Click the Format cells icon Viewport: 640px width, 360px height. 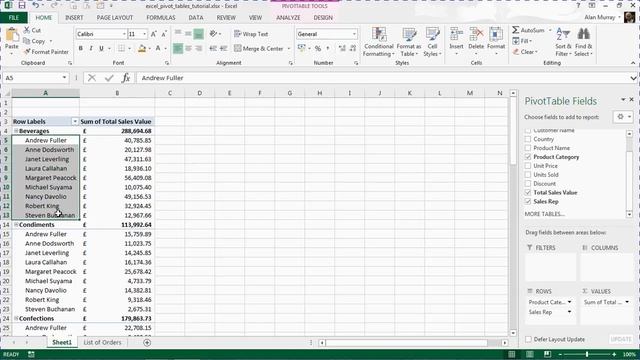pyautogui.click(x=496, y=35)
